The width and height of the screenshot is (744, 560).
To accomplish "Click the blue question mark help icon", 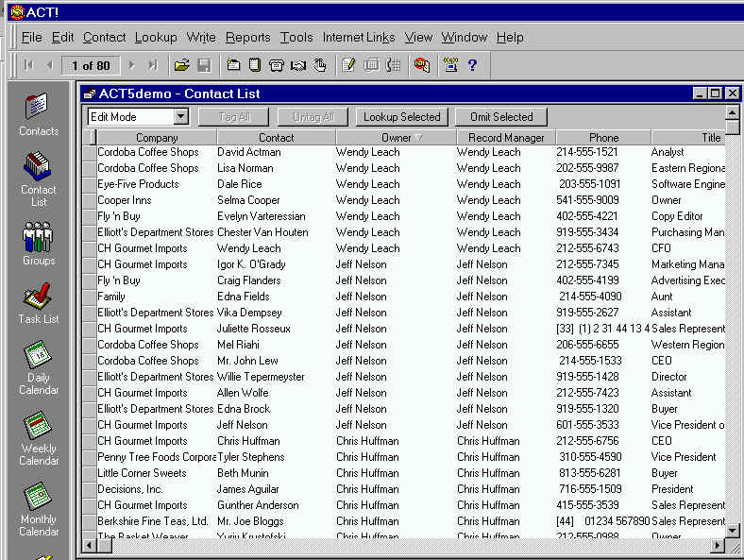I will pos(472,65).
